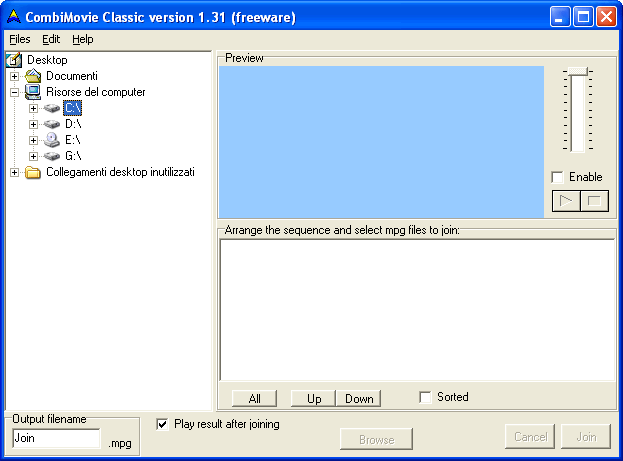
Task: Click the E:\ CD drive icon
Action: [x=52, y=140]
